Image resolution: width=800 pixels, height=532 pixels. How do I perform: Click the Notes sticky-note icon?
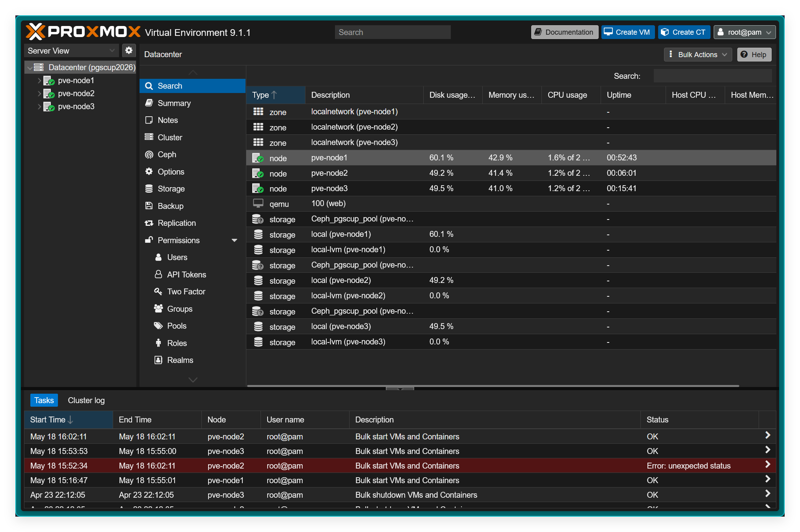(x=149, y=120)
